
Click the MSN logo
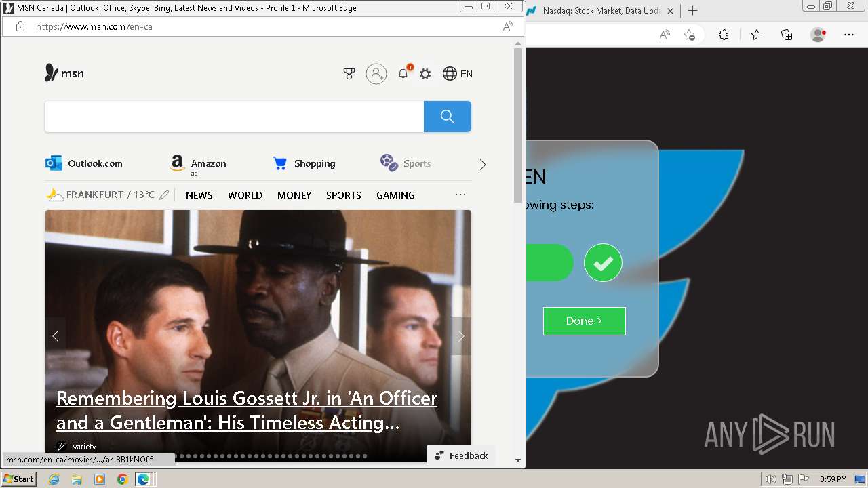(64, 73)
